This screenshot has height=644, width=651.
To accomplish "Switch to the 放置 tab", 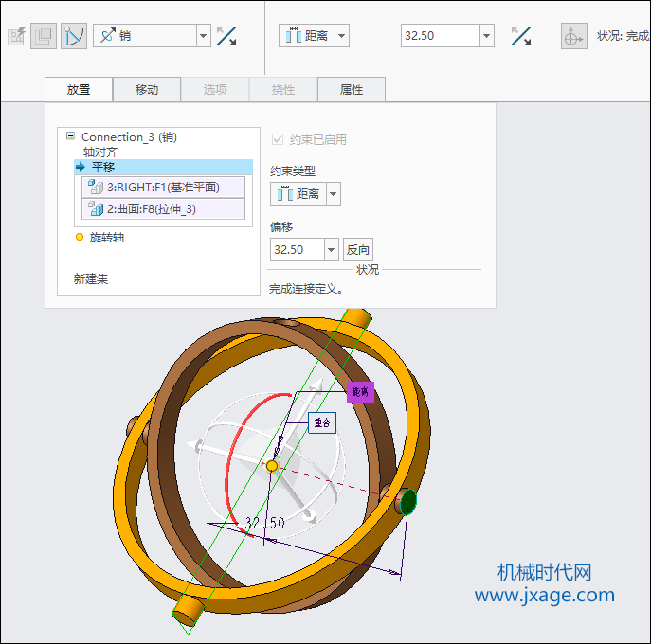I will click(x=79, y=90).
